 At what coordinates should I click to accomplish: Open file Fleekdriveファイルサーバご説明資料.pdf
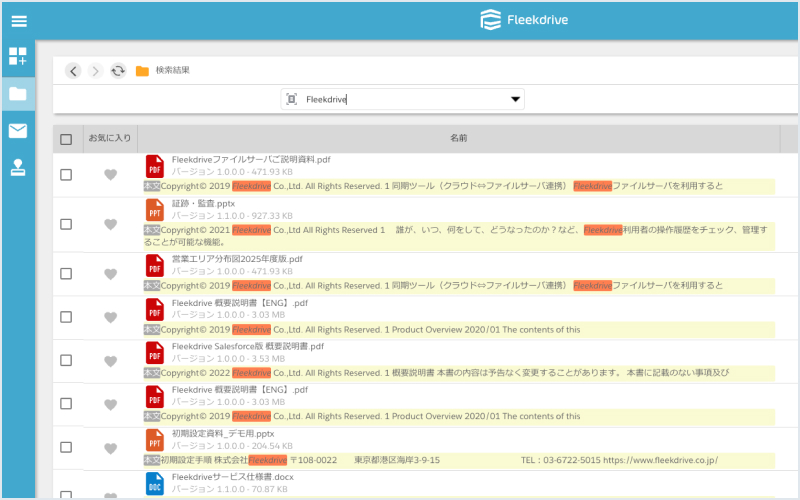pyautogui.click(x=251, y=160)
